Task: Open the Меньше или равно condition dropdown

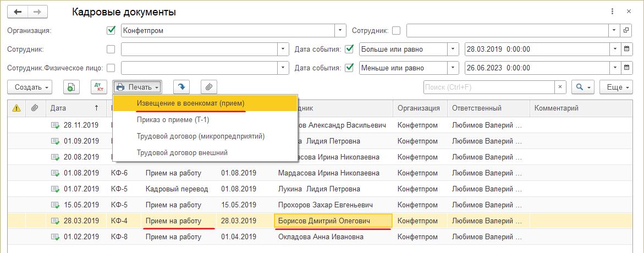Action: 453,68
